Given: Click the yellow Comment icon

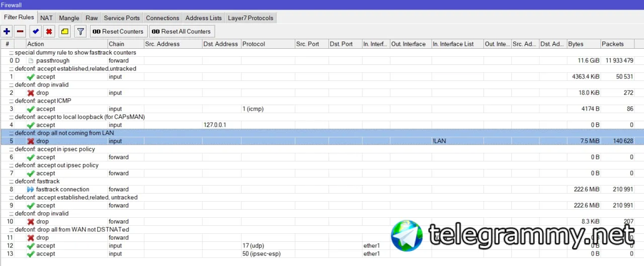Looking at the screenshot, I should (64, 31).
